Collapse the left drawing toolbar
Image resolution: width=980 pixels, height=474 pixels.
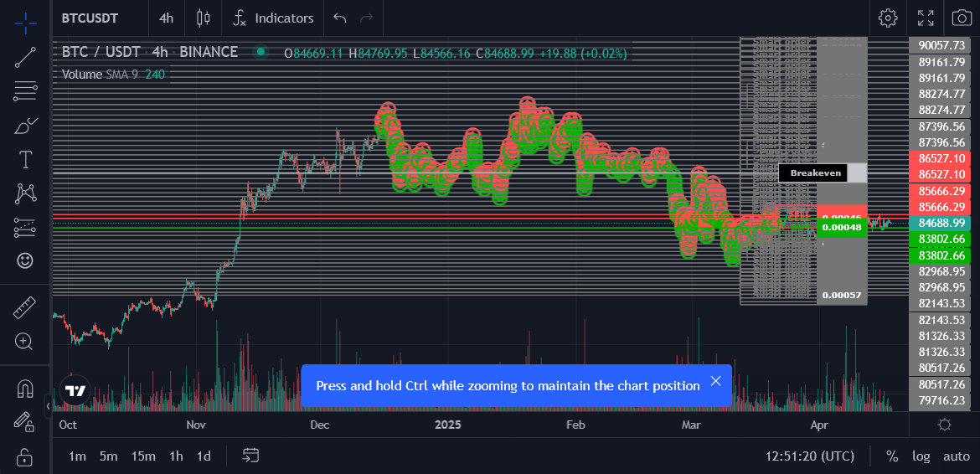coord(48,406)
